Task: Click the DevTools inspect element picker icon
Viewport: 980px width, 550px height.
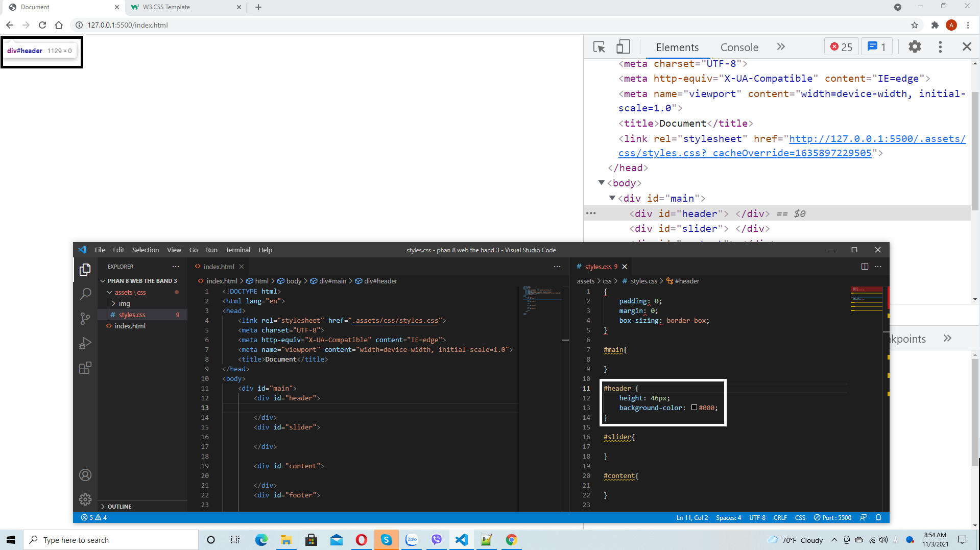Action: tap(599, 47)
